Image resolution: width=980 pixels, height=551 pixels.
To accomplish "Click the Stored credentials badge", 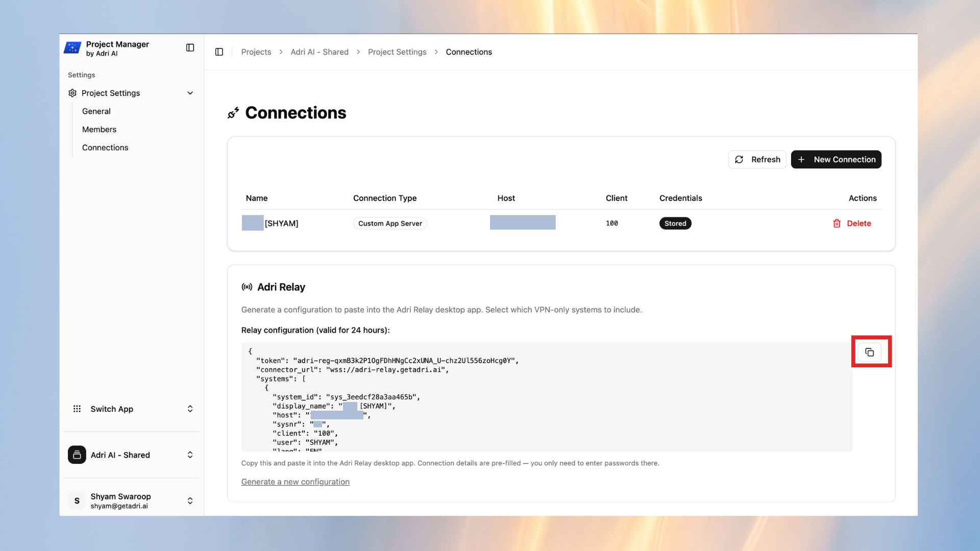I will 675,223.
